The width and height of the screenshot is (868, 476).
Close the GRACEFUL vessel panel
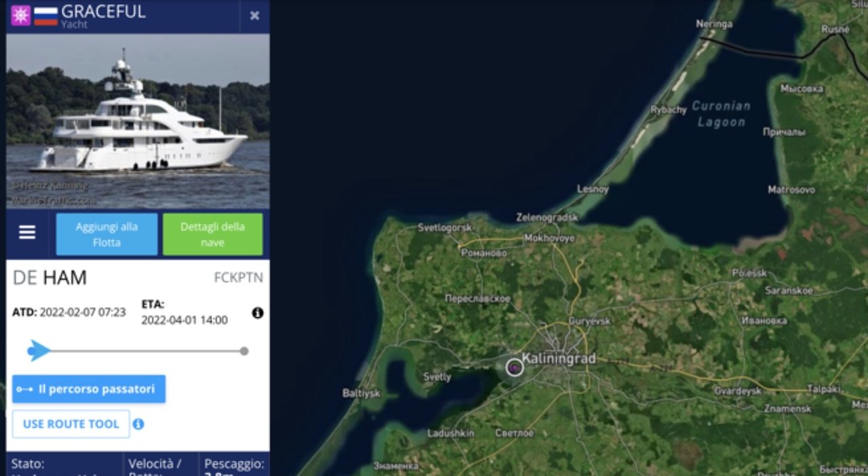click(254, 16)
